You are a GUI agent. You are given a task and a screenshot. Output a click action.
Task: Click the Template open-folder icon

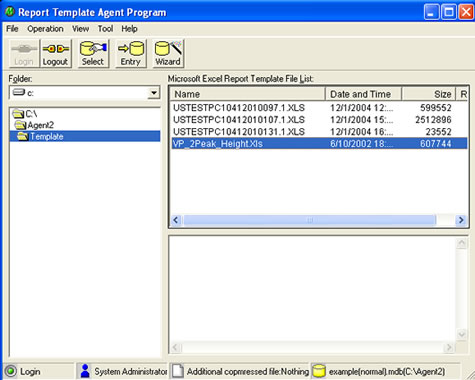click(23, 136)
